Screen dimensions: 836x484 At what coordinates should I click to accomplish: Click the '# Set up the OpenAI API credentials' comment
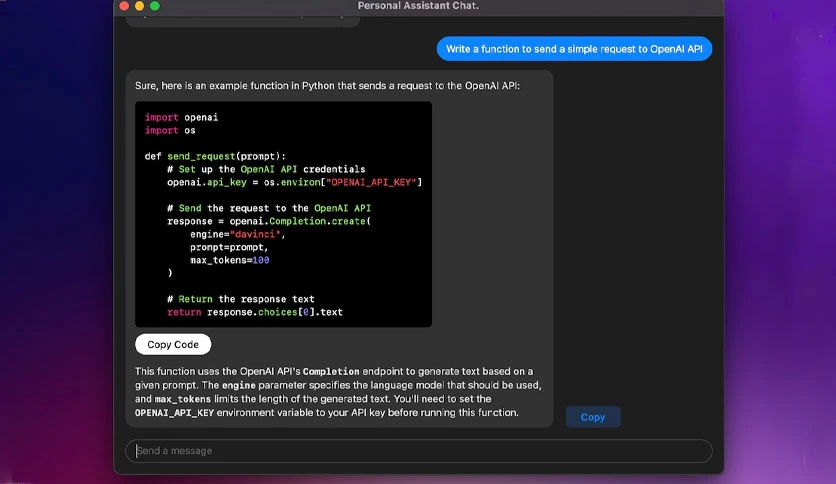click(x=266, y=169)
